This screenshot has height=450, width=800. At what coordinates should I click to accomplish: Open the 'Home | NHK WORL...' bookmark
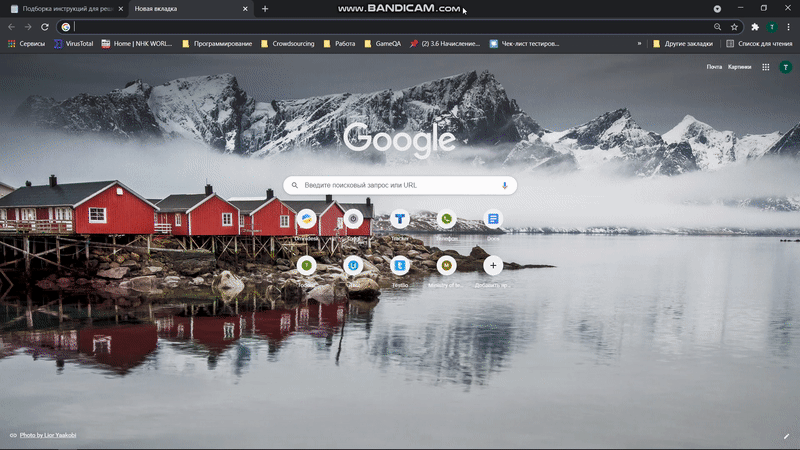[x=137, y=44]
